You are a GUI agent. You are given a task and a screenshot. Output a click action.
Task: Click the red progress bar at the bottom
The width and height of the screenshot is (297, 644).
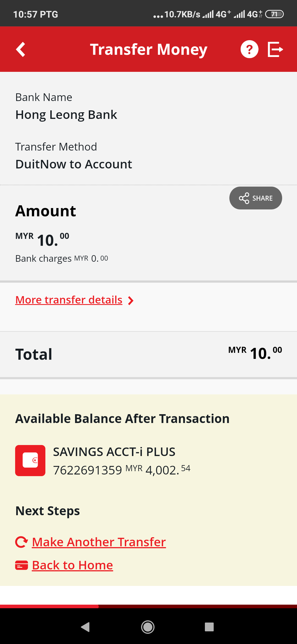(50, 606)
